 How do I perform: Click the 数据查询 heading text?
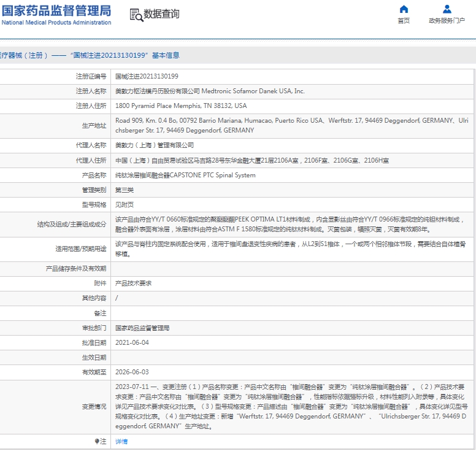click(161, 14)
